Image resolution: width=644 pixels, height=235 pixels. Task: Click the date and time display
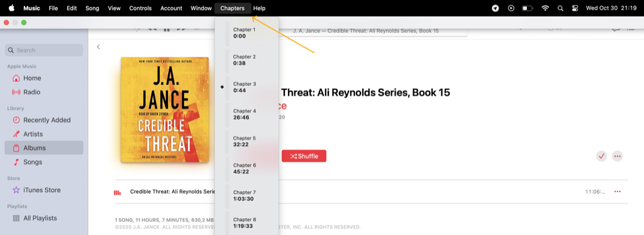coord(611,8)
